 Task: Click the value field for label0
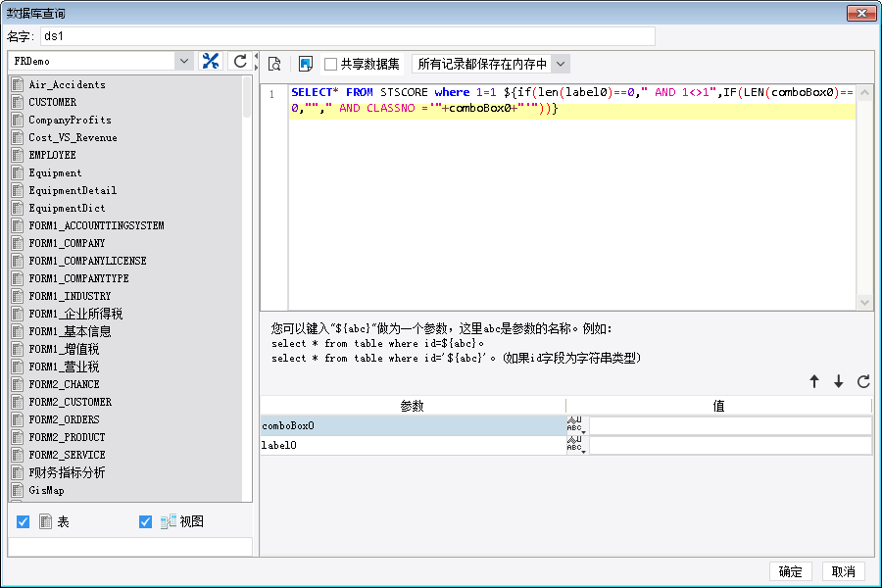[x=730, y=445]
